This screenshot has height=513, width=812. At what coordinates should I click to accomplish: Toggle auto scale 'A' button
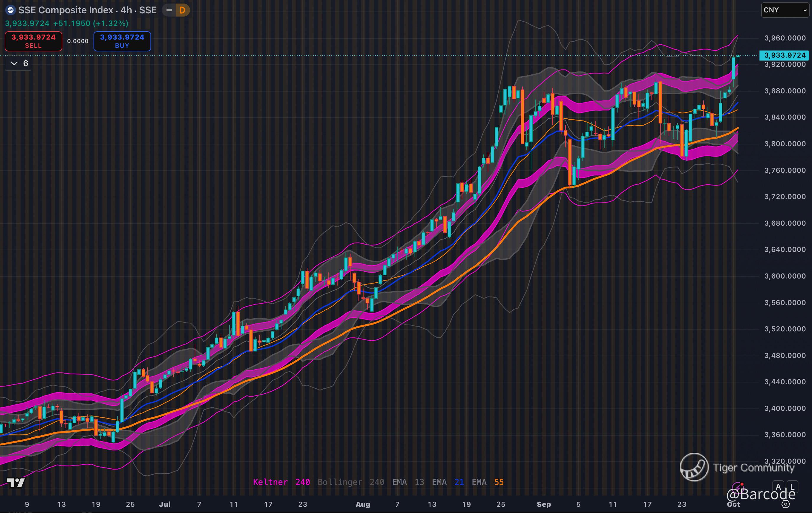[778, 486]
